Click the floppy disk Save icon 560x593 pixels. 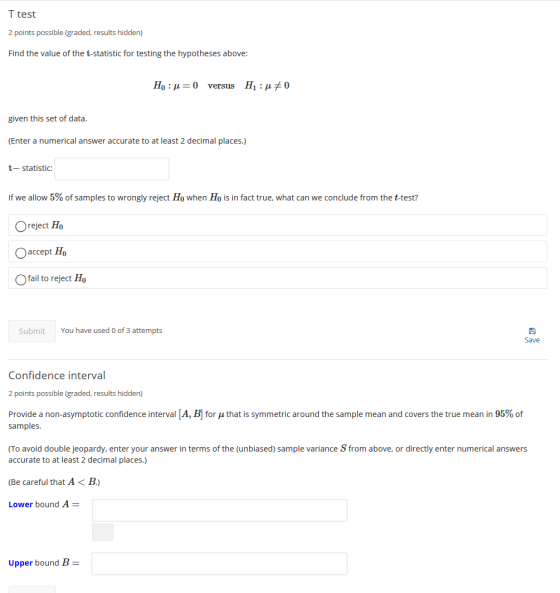pos(532,331)
